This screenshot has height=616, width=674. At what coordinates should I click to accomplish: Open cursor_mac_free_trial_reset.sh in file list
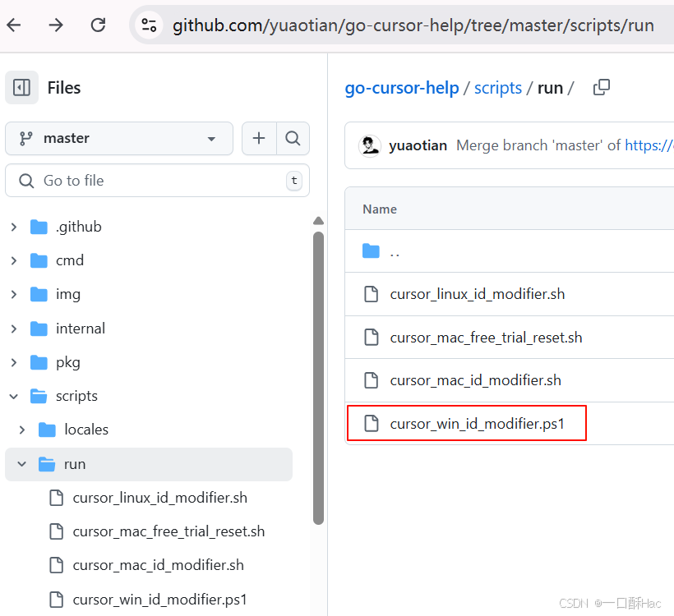pyautogui.click(x=486, y=338)
